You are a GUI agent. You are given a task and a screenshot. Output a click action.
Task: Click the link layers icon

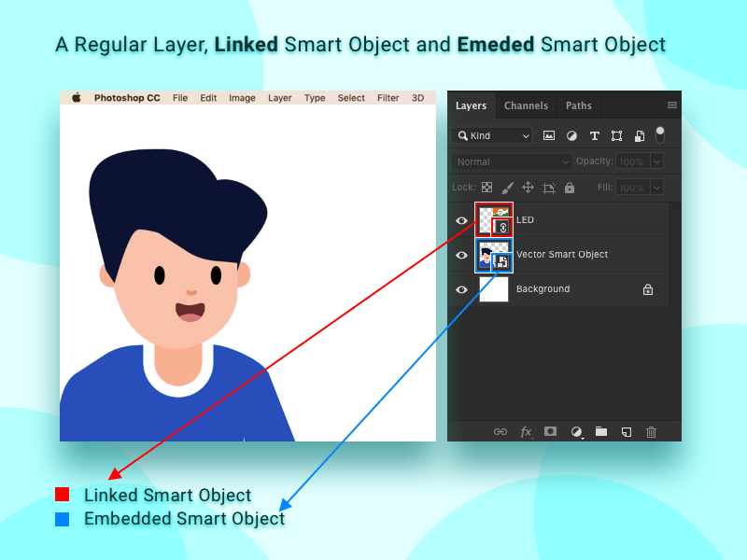[x=500, y=432]
